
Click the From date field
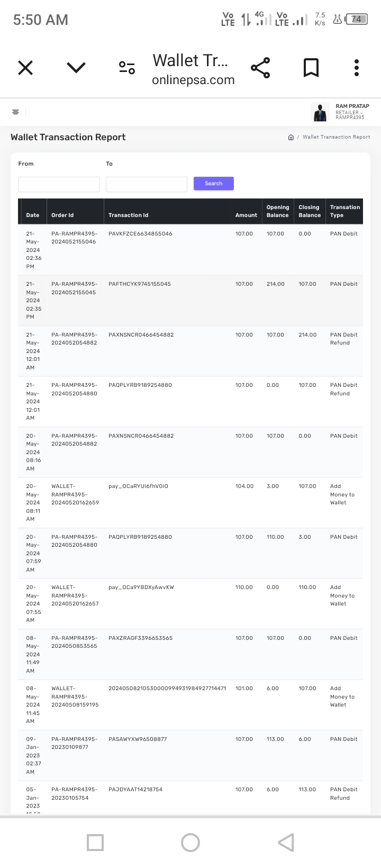point(59,184)
